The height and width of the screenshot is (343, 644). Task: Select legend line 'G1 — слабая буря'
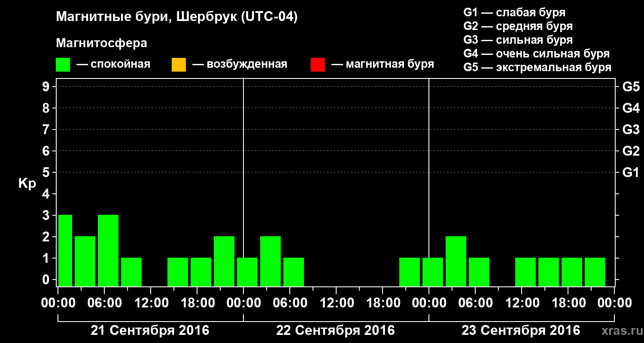click(x=514, y=12)
